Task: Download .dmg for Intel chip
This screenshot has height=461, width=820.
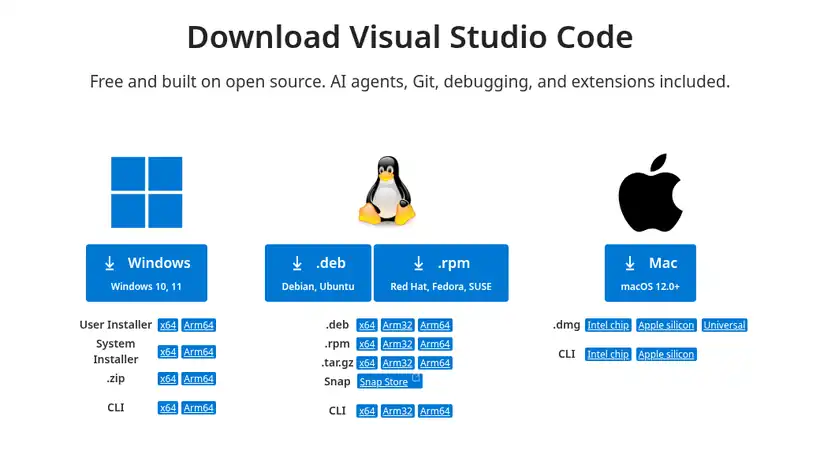Action: (608, 325)
